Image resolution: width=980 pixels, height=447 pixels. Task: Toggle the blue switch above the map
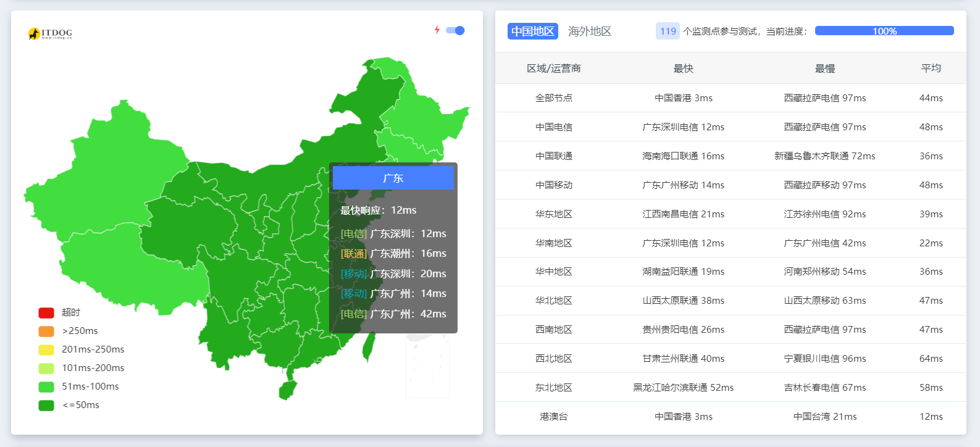click(x=455, y=31)
